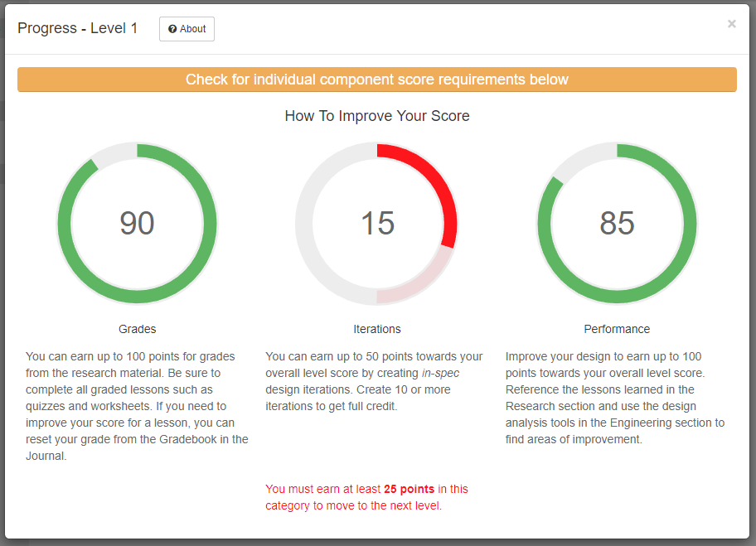Click the red '25 points' requirement text

[x=409, y=489]
